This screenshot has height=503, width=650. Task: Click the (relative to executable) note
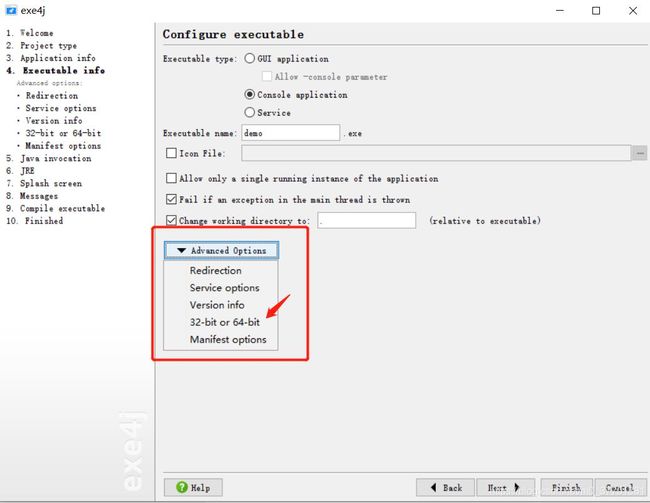(x=485, y=221)
